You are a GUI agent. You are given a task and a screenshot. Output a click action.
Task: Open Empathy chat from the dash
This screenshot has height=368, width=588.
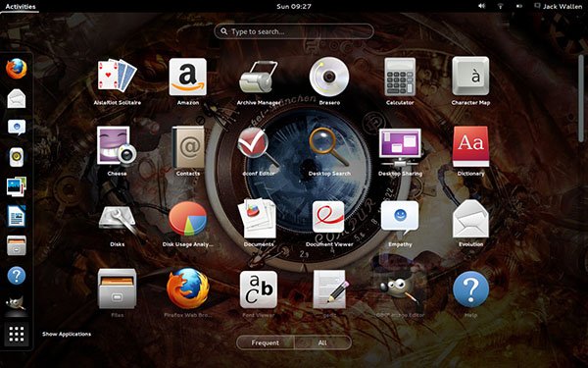(x=17, y=128)
